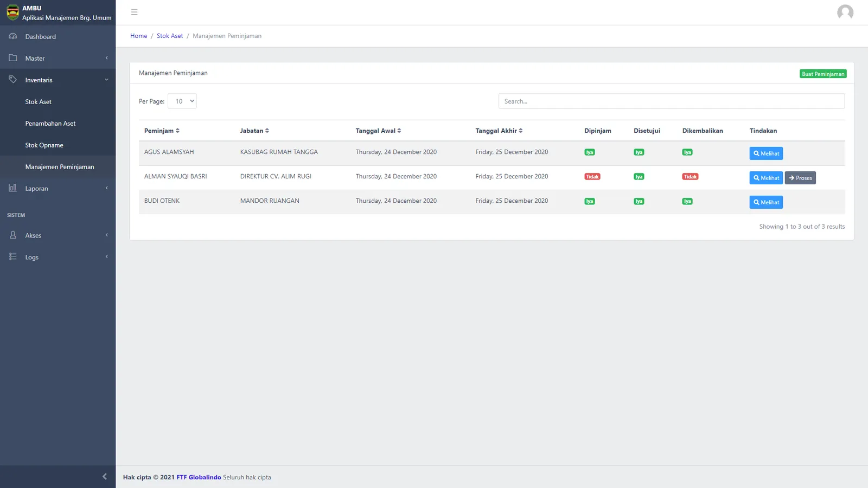Viewport: 868px width, 488px height.
Task: Collapse the Inventaris menu chevron
Action: coord(107,80)
